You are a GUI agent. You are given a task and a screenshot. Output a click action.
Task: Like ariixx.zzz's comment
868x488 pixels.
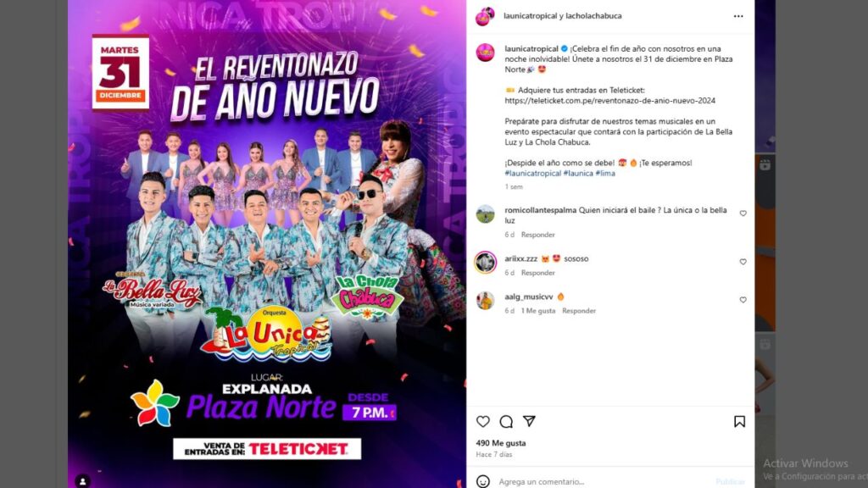pyautogui.click(x=743, y=262)
